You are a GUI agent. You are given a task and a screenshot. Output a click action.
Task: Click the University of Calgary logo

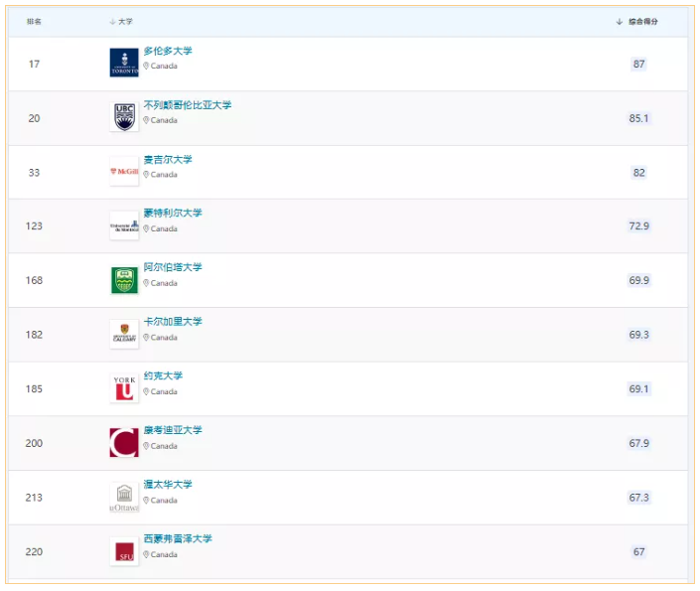tap(124, 335)
